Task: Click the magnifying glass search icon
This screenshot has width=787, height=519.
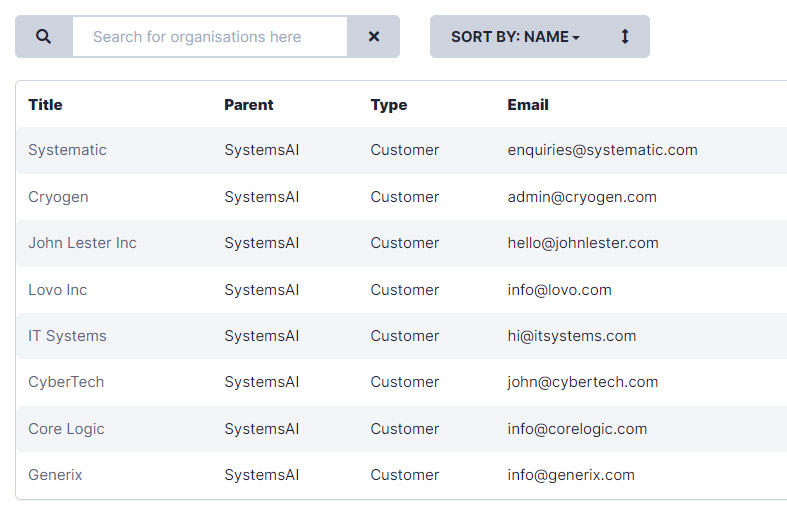Action: point(44,37)
